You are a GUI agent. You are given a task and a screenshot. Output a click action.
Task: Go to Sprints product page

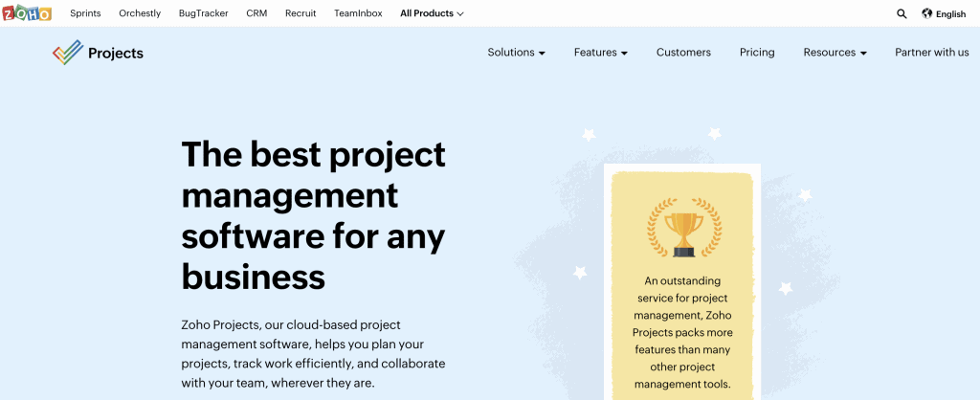85,13
